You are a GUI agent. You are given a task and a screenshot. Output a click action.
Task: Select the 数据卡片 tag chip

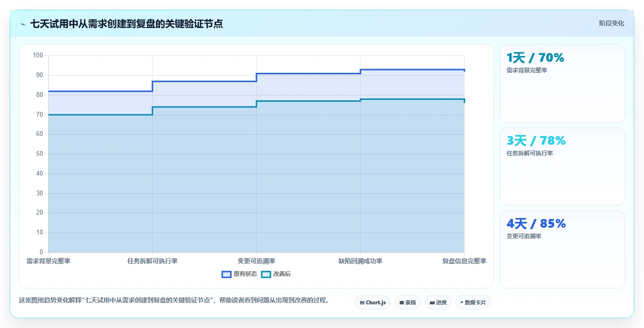click(473, 302)
